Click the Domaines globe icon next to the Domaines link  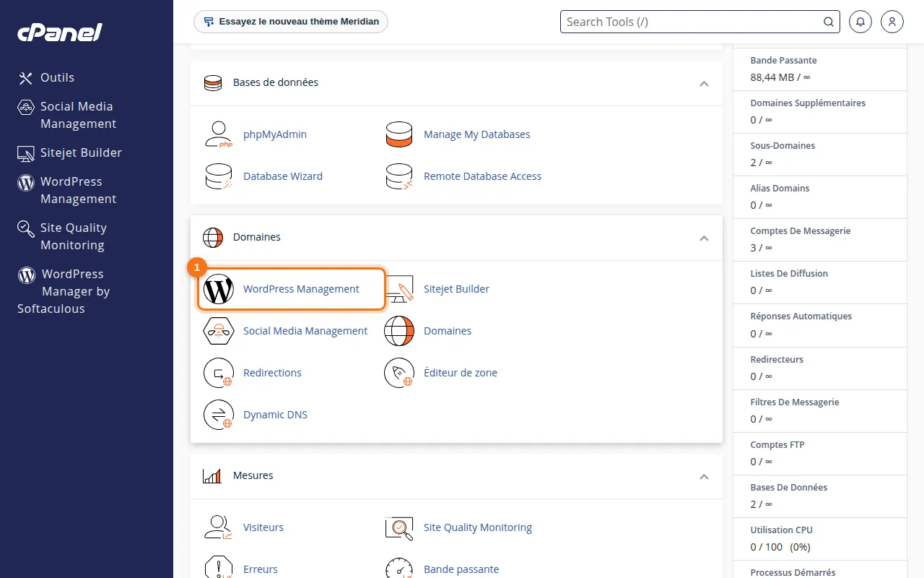pyautogui.click(x=398, y=331)
